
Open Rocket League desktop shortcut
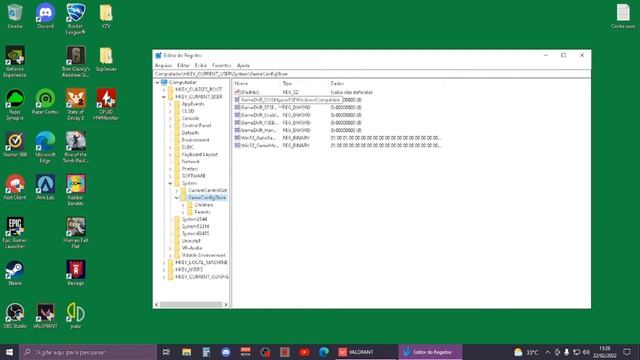(x=76, y=19)
